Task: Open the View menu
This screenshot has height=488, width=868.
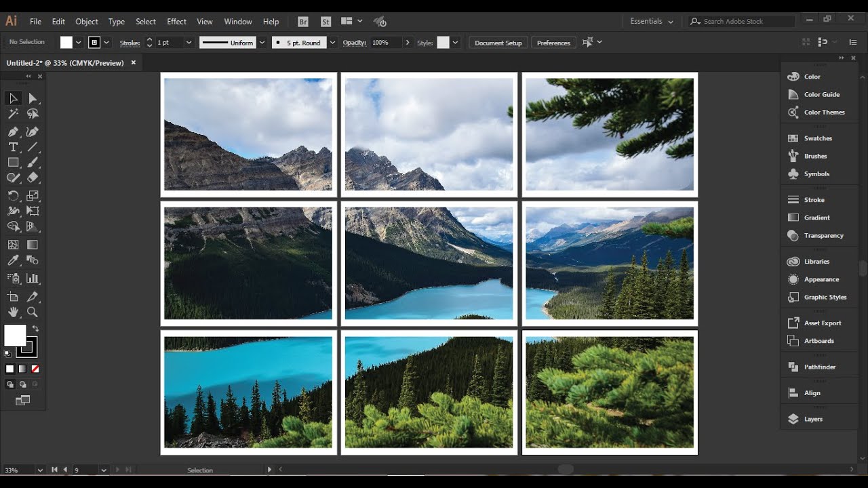Action: 205,22
